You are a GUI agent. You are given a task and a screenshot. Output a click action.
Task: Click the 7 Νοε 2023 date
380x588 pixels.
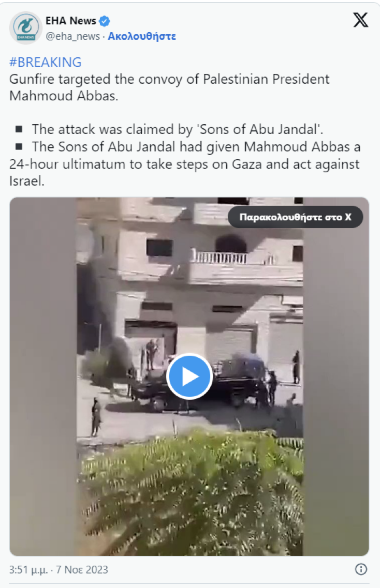point(82,569)
